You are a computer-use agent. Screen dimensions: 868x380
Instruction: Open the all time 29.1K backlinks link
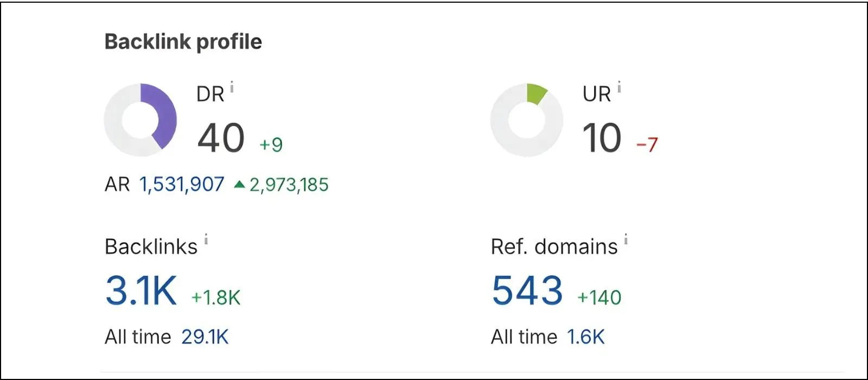pyautogui.click(x=205, y=337)
